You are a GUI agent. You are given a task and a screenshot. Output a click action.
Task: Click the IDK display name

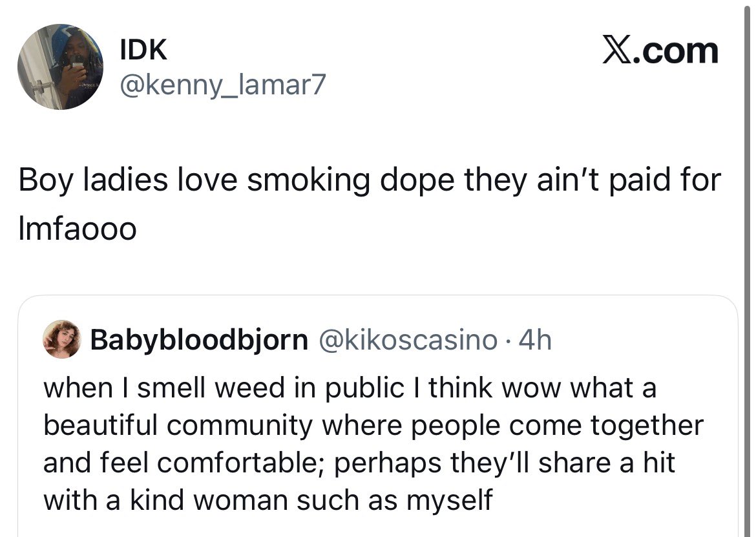pyautogui.click(x=143, y=49)
